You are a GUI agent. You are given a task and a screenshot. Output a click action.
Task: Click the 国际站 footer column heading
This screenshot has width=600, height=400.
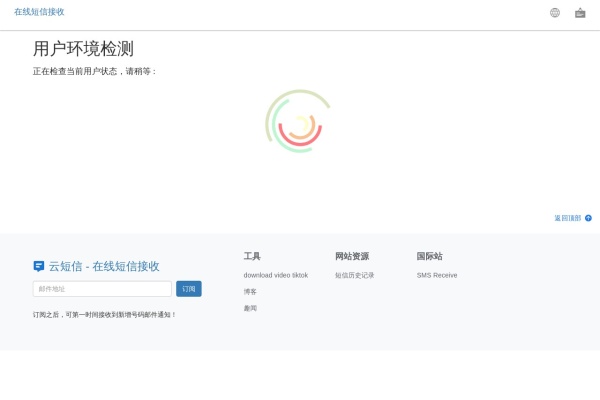429,256
